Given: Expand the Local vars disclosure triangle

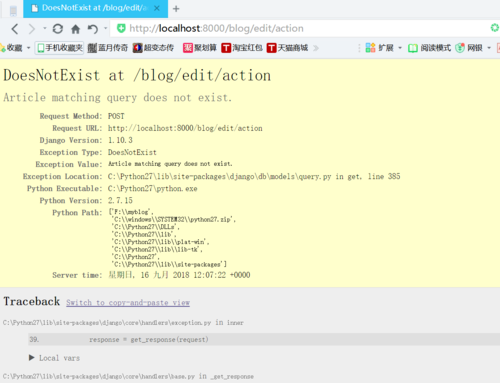Looking at the screenshot, I should [32, 358].
